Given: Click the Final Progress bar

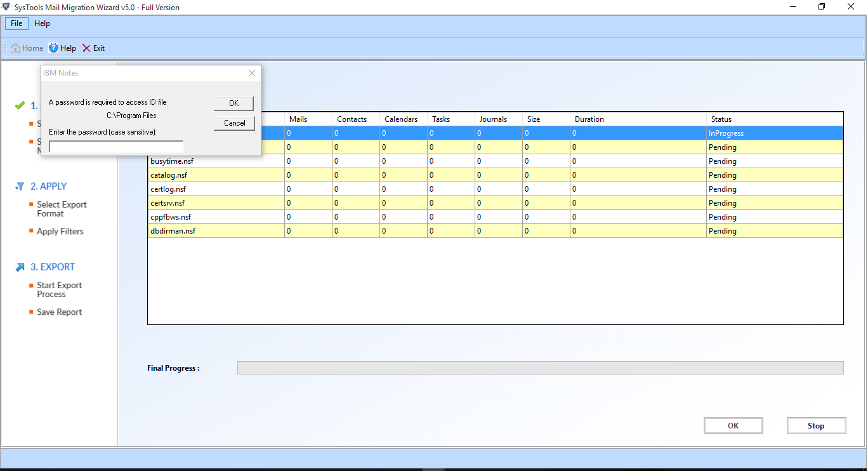Looking at the screenshot, I should 541,368.
